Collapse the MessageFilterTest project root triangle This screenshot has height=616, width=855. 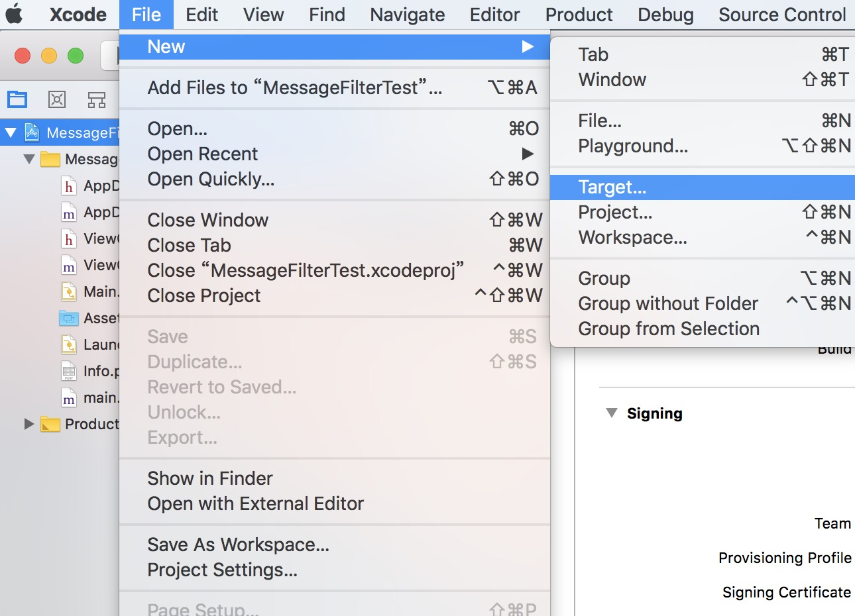pos(11,132)
